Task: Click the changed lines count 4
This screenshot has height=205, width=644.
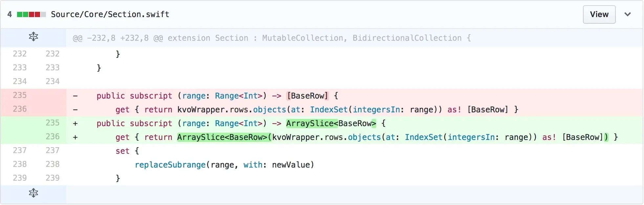Action: tap(10, 14)
